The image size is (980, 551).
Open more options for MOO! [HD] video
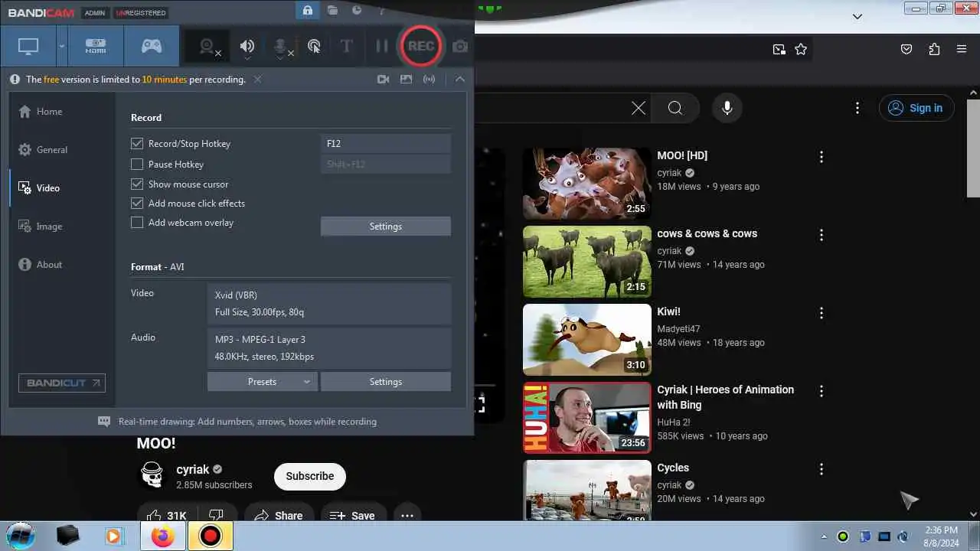coord(822,157)
